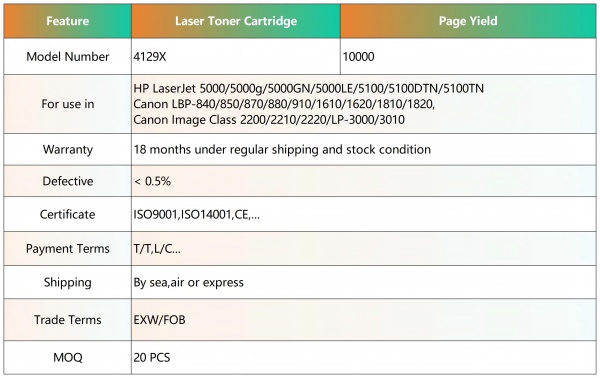Select the 18 months warranty text
600x378 pixels.
point(282,149)
